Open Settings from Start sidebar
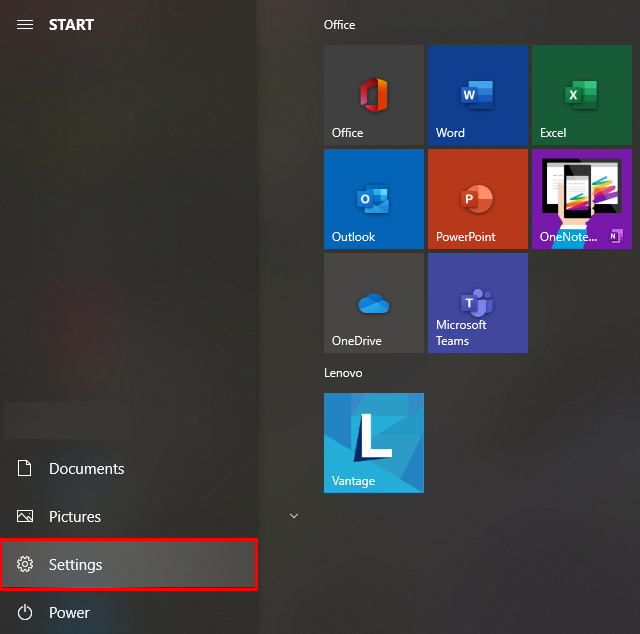Image resolution: width=640 pixels, height=634 pixels. tap(129, 565)
